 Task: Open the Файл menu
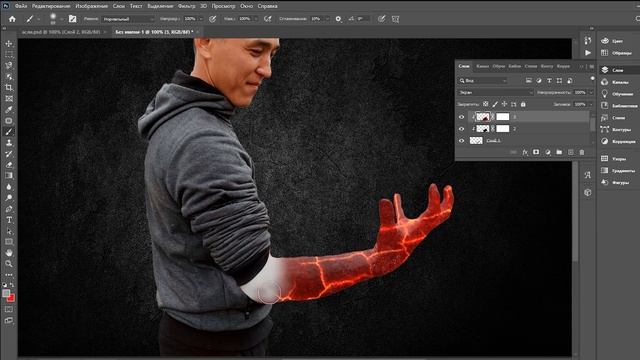(x=21, y=6)
